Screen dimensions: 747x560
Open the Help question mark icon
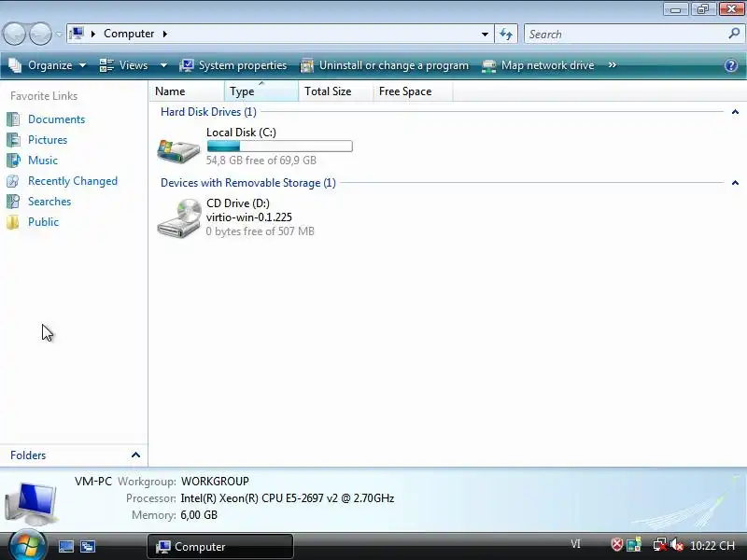(731, 65)
